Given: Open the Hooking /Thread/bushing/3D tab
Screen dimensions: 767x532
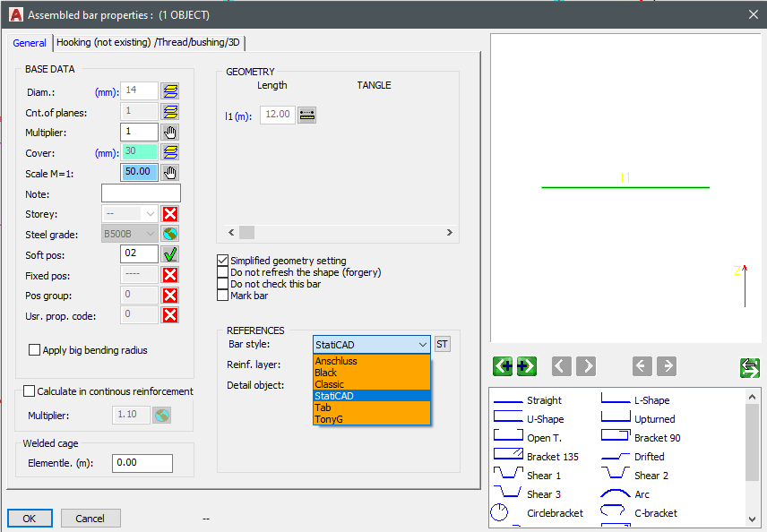Looking at the screenshot, I should (148, 42).
